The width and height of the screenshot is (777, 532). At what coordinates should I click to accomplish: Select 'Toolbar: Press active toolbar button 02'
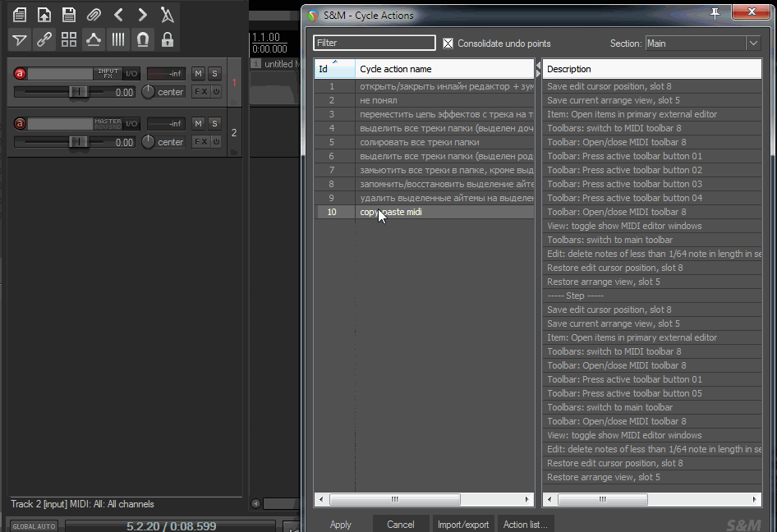[652, 170]
